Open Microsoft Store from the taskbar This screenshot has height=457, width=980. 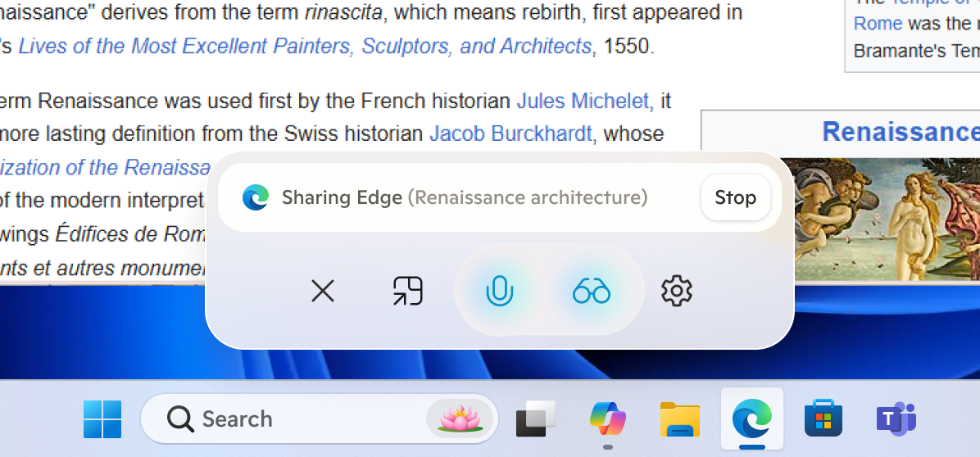[823, 419]
